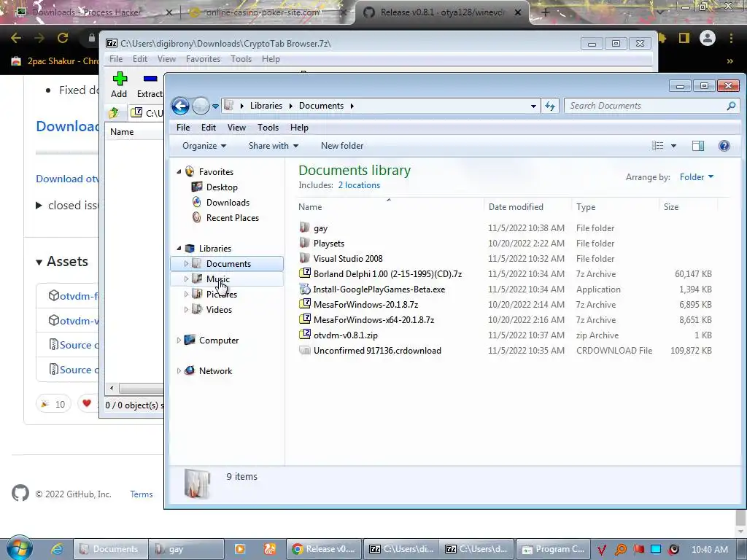Expand the Videos library node

186,309
